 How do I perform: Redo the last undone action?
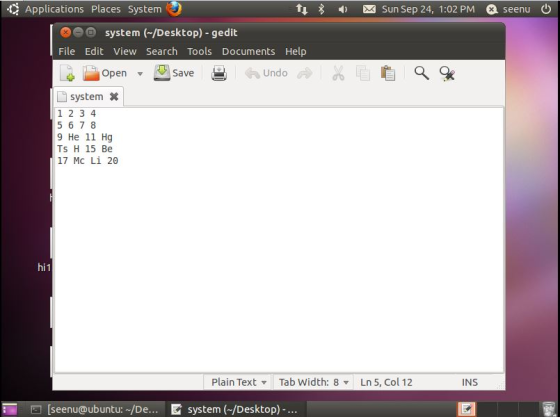click(x=305, y=74)
